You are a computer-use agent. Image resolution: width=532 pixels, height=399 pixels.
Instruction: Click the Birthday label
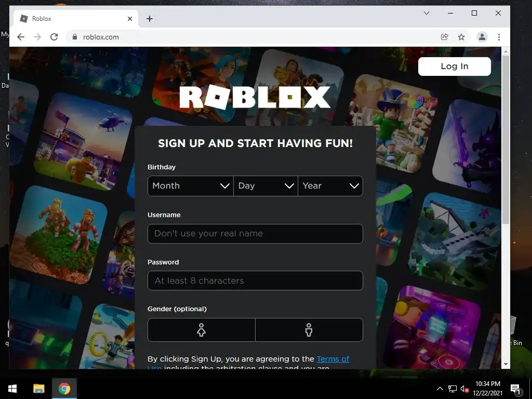(x=162, y=167)
